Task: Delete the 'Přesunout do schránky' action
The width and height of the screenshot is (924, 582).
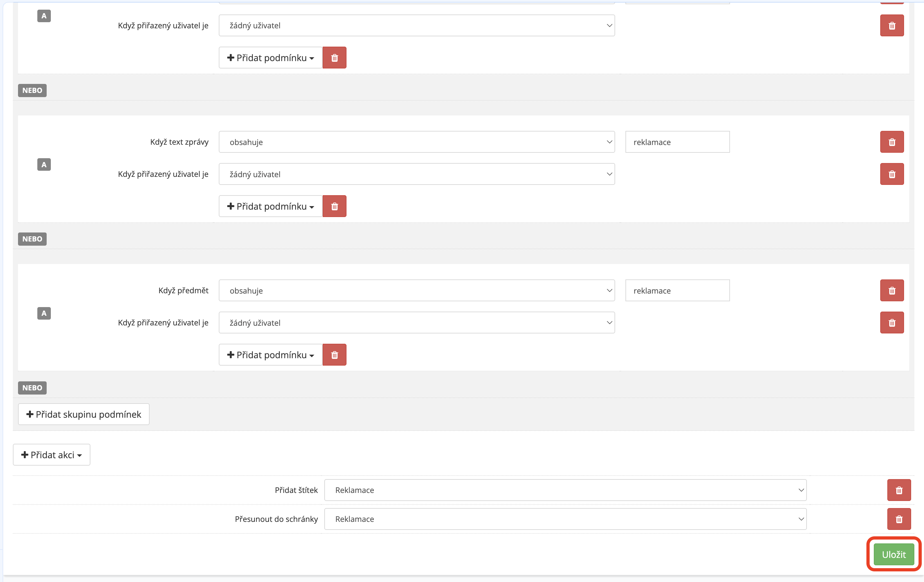Action: 899,519
